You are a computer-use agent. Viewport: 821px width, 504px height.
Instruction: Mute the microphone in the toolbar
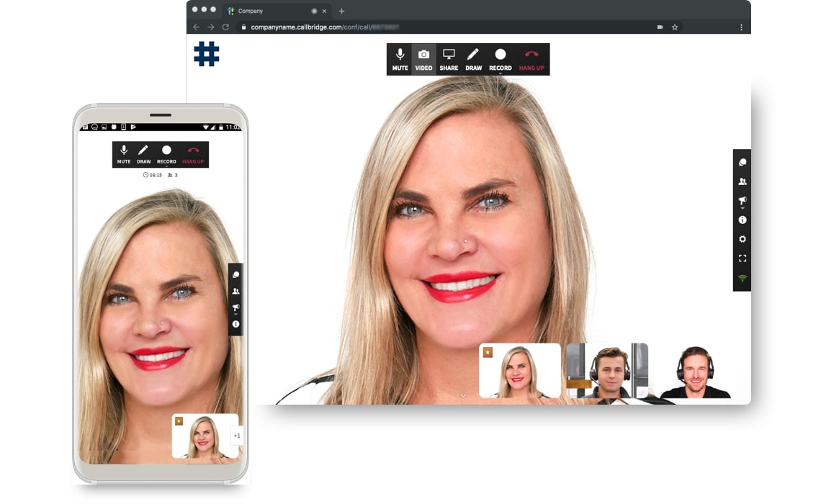[x=400, y=56]
